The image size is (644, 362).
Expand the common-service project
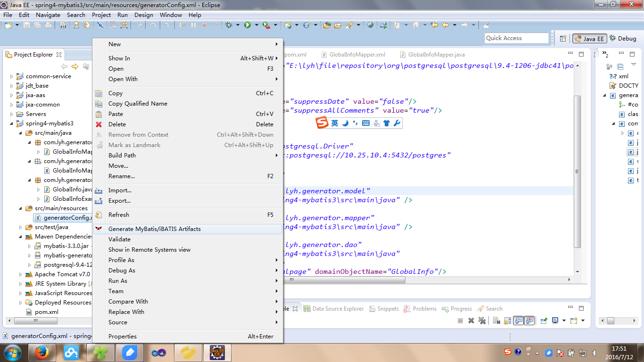[12, 76]
